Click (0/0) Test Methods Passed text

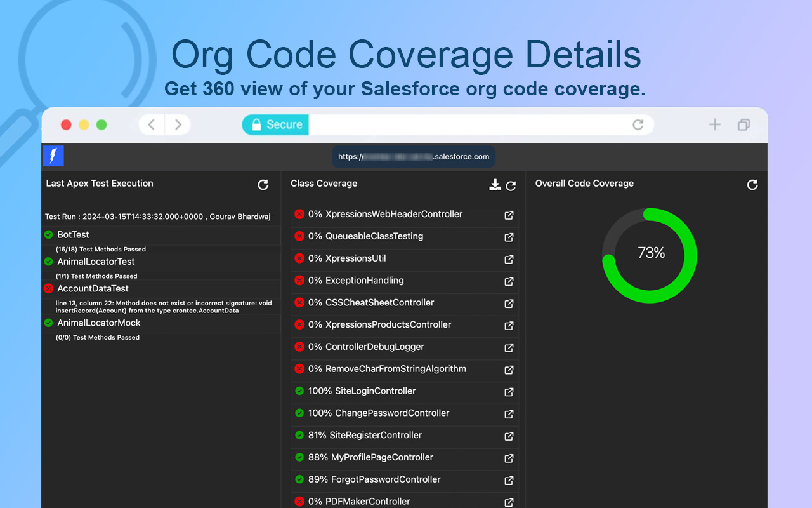tap(98, 338)
